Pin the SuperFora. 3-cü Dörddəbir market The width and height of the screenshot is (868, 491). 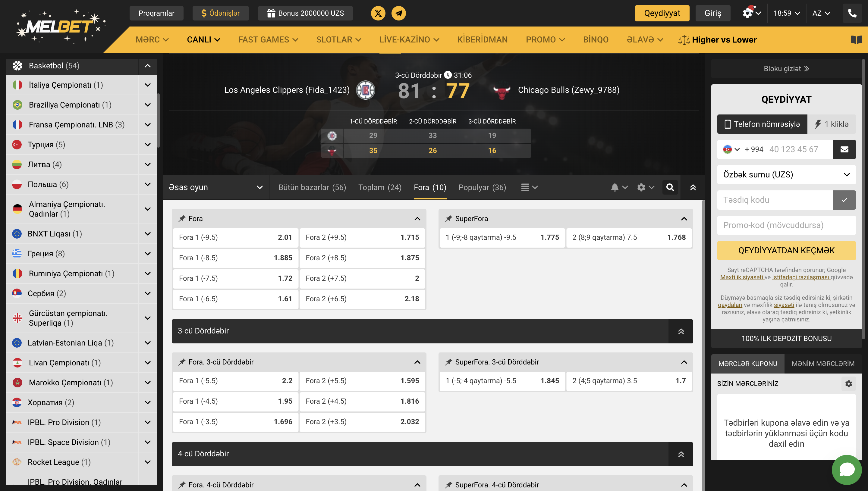[448, 362]
